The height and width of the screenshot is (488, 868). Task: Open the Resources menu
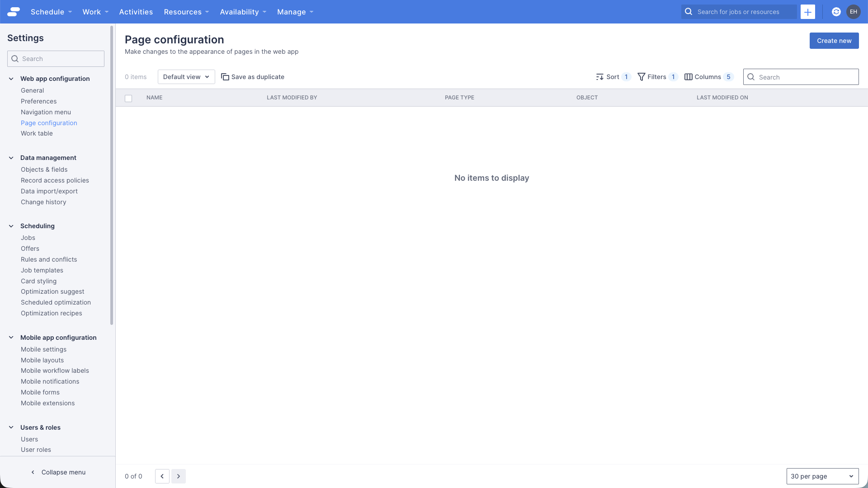coord(183,12)
